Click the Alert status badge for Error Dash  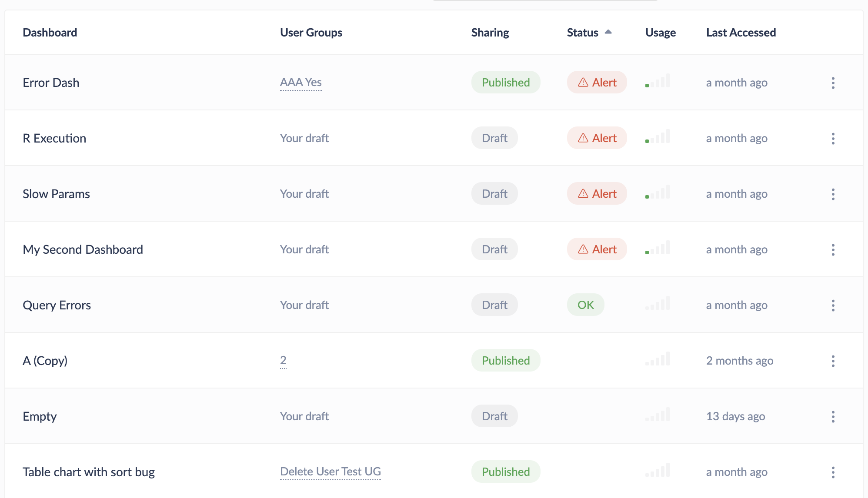[597, 82]
